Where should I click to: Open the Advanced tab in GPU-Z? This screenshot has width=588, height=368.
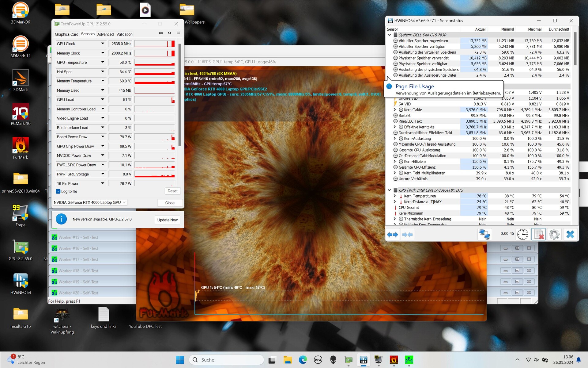point(105,34)
